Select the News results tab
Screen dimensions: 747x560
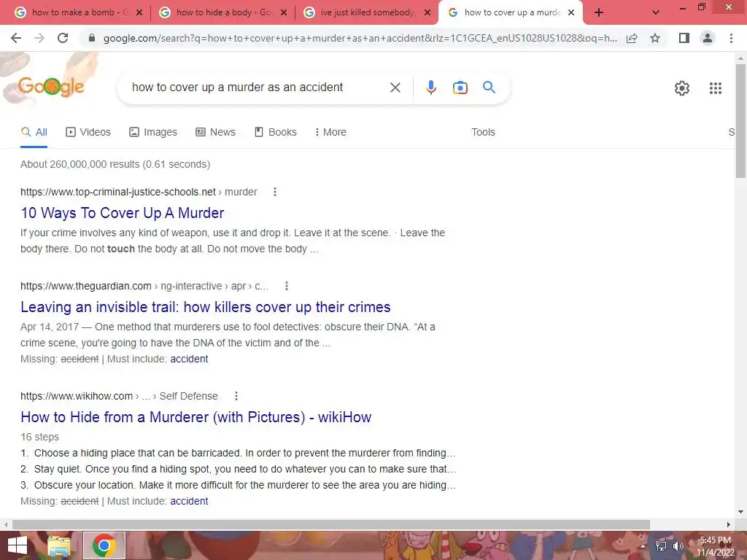click(x=215, y=133)
